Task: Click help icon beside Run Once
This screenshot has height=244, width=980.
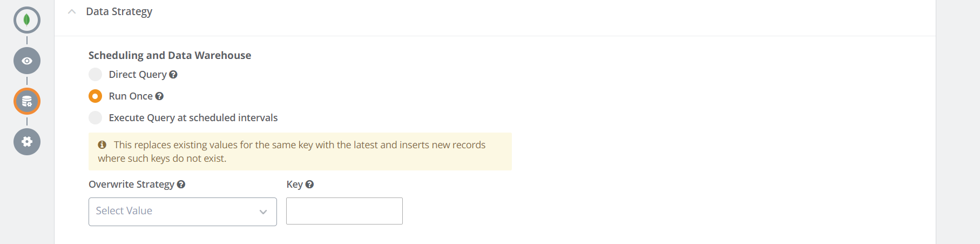Action: click(x=159, y=96)
